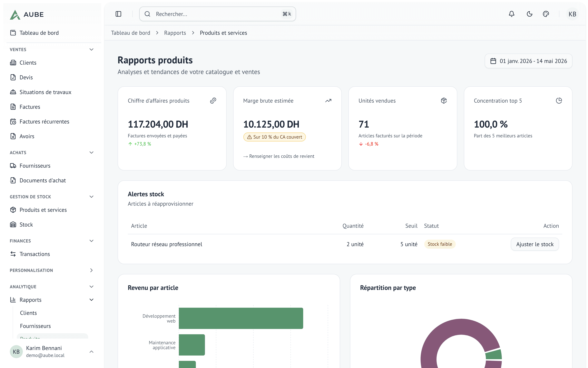Collapse the Rapports submenu chevron

tap(91, 300)
